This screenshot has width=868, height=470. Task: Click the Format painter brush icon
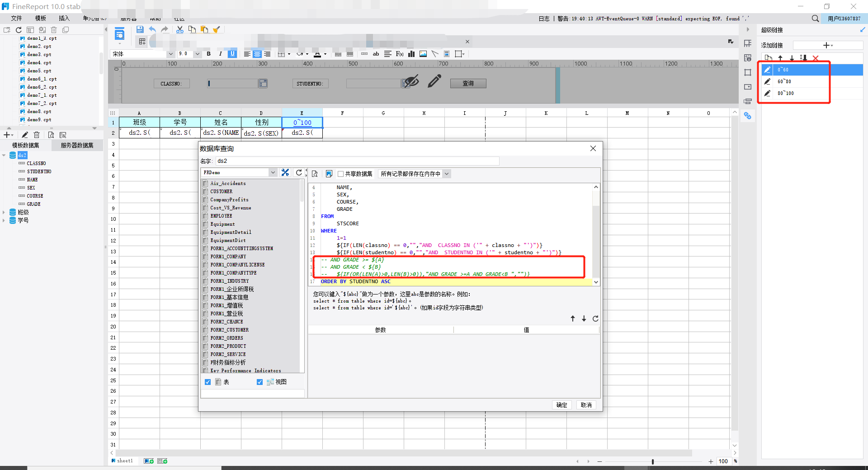[x=217, y=29]
